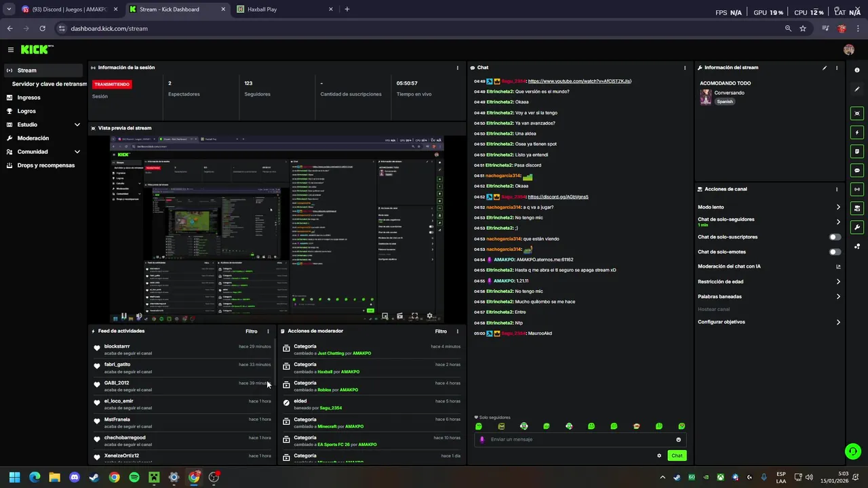Select Stream in left navigation
868x488 pixels.
(x=43, y=70)
